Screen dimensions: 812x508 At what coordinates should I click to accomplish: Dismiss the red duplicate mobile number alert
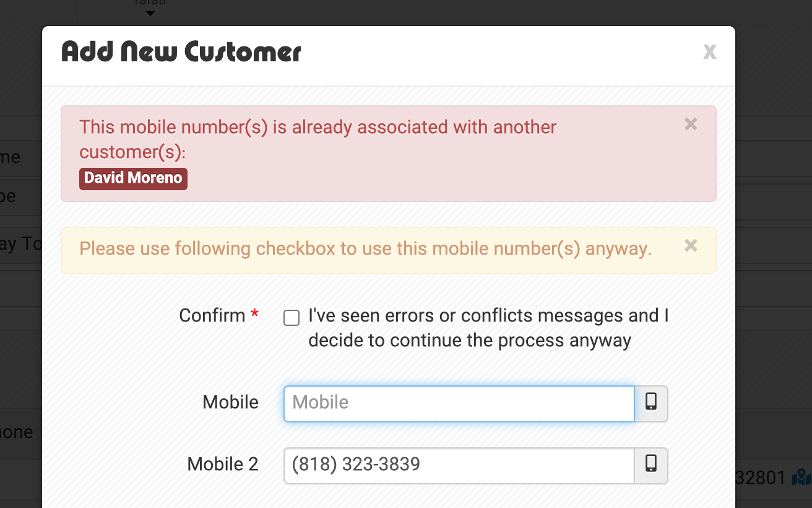click(x=691, y=125)
